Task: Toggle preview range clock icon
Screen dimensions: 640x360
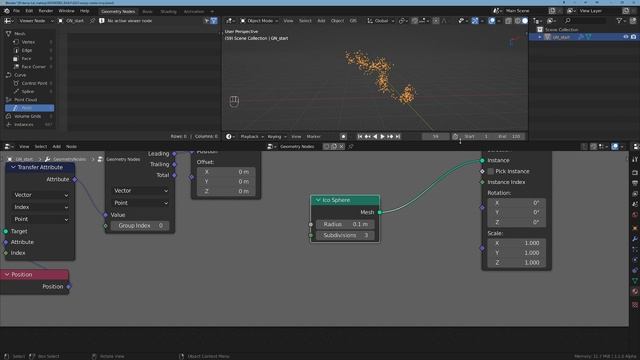Action: pos(455,136)
